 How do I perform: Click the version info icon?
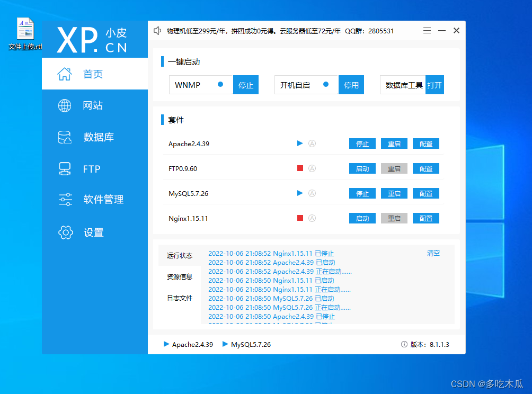point(404,344)
